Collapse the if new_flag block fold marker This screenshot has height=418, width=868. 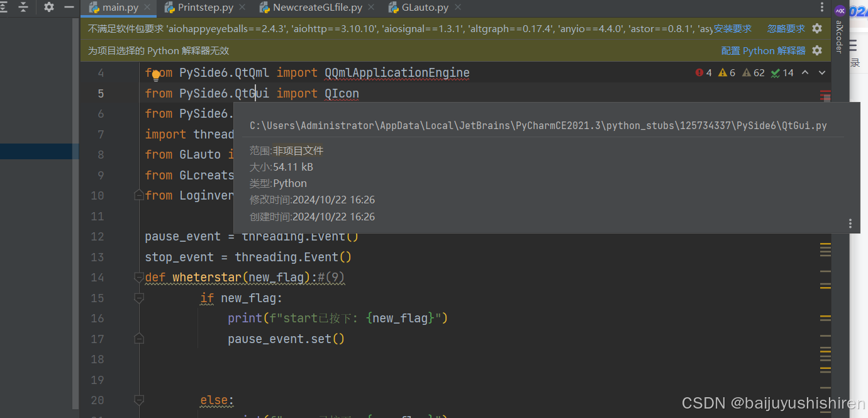click(139, 298)
